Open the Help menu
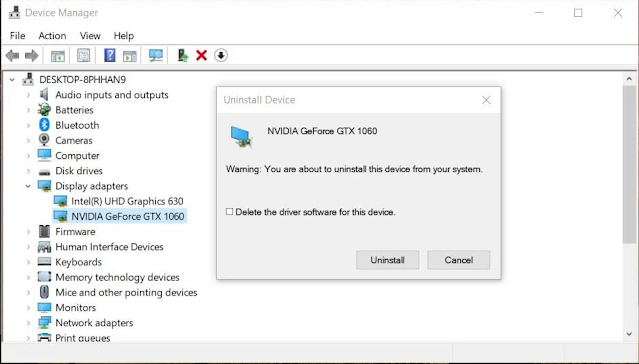 [123, 36]
